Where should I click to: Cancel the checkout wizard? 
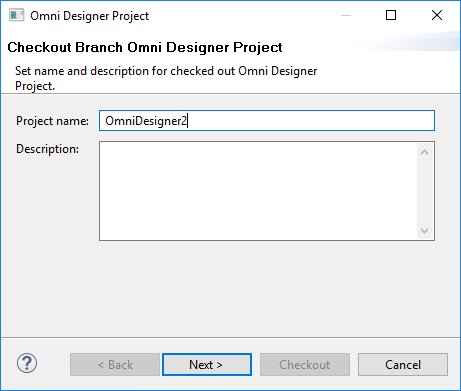(x=403, y=365)
